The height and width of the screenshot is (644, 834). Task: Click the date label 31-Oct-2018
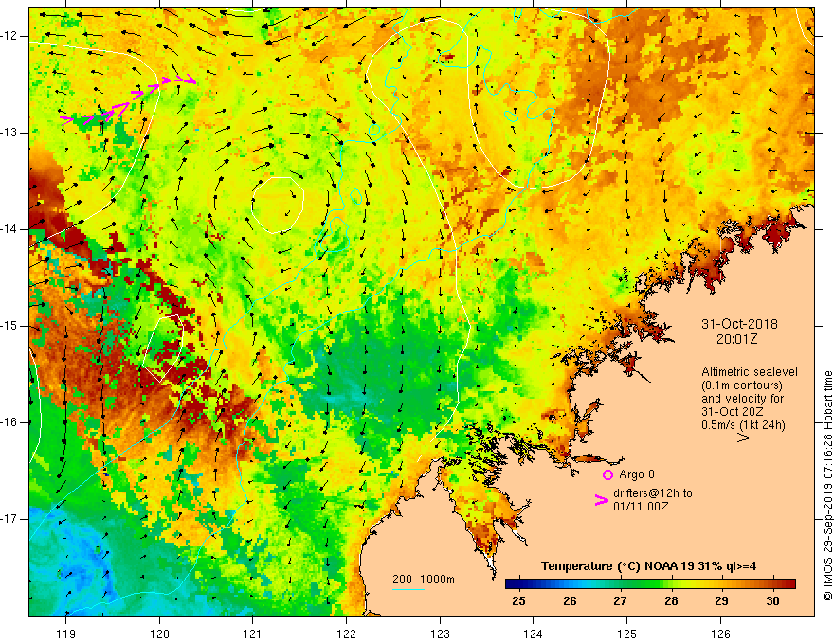click(x=739, y=324)
